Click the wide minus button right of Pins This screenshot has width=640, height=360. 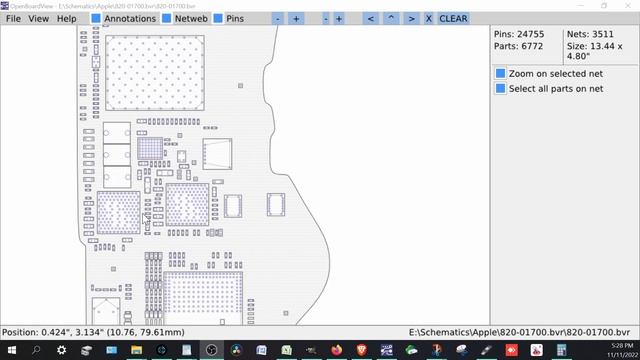coord(278,19)
